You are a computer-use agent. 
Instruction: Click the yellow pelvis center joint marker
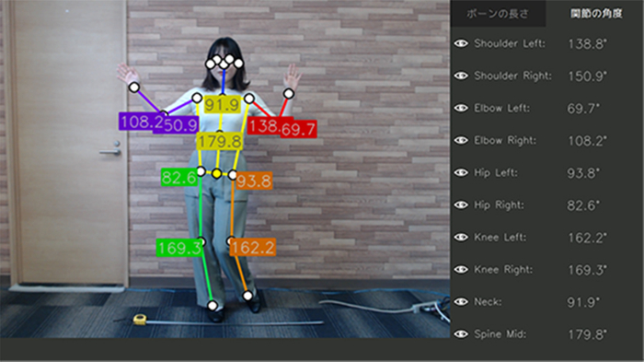tap(217, 173)
